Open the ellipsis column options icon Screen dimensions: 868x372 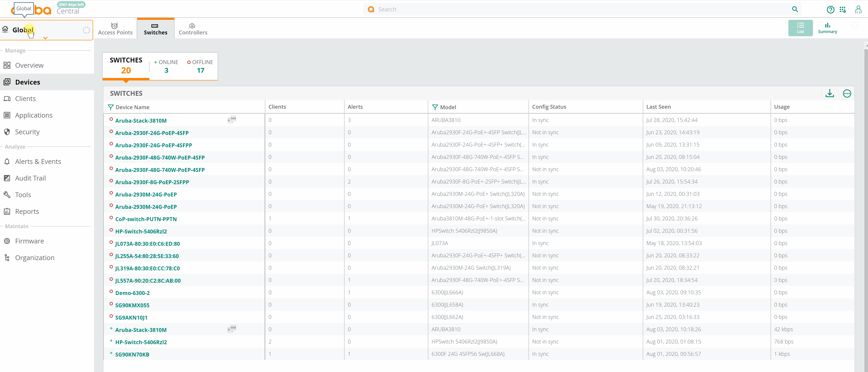(x=847, y=94)
